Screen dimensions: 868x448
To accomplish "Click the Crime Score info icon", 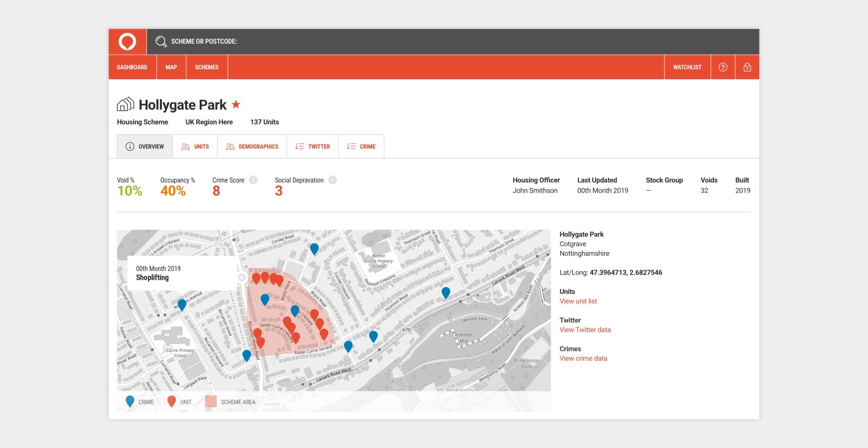I will [x=253, y=180].
